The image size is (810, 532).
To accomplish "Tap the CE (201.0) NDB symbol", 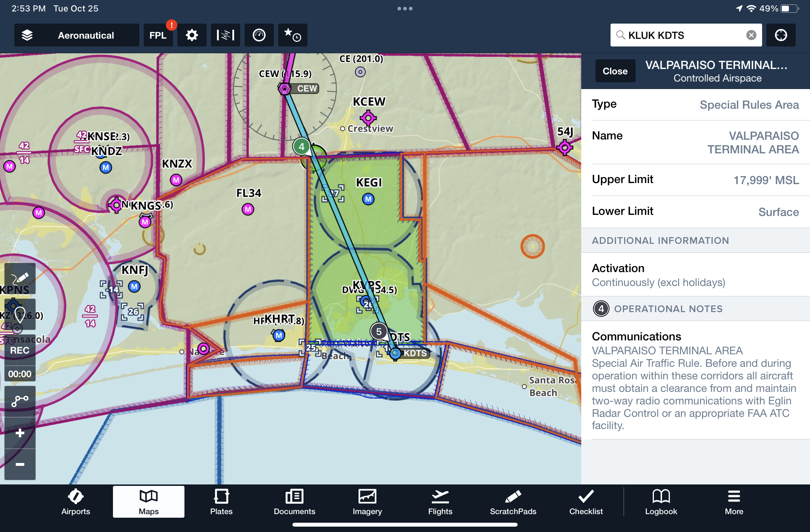I will tap(360, 72).
